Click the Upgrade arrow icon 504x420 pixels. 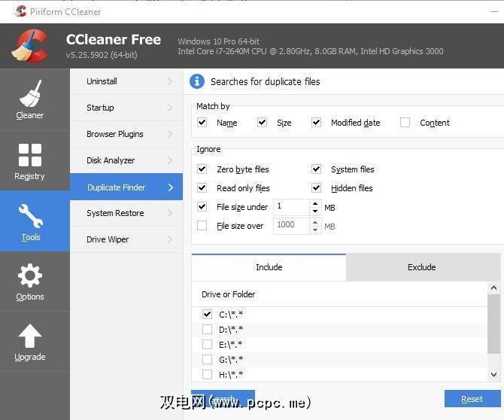30,336
